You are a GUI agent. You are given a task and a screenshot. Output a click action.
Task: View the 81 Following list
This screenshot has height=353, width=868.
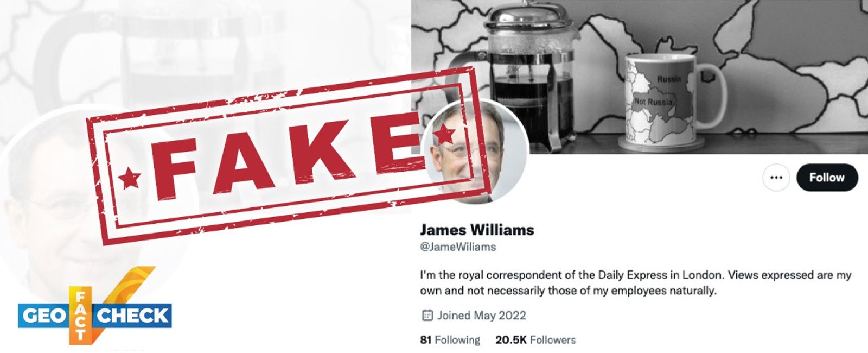click(450, 340)
